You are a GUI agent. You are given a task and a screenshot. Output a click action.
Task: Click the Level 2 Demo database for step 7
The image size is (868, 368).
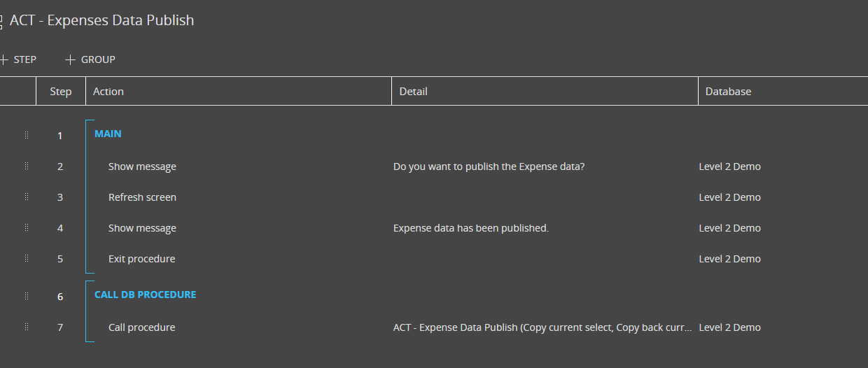[729, 327]
